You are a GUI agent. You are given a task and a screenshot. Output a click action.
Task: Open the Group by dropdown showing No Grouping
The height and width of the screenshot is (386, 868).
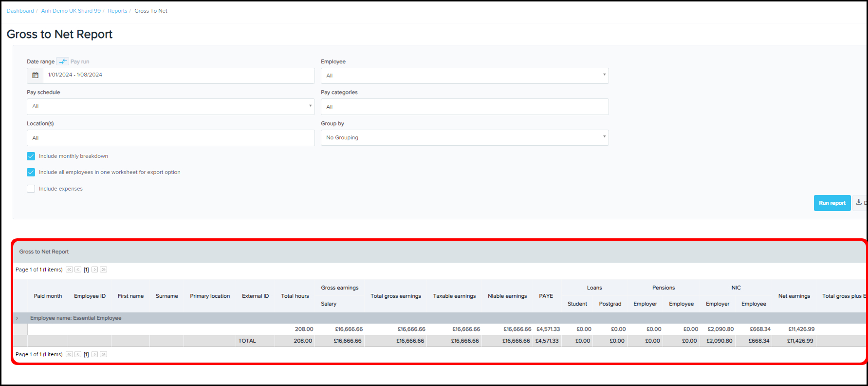point(464,138)
